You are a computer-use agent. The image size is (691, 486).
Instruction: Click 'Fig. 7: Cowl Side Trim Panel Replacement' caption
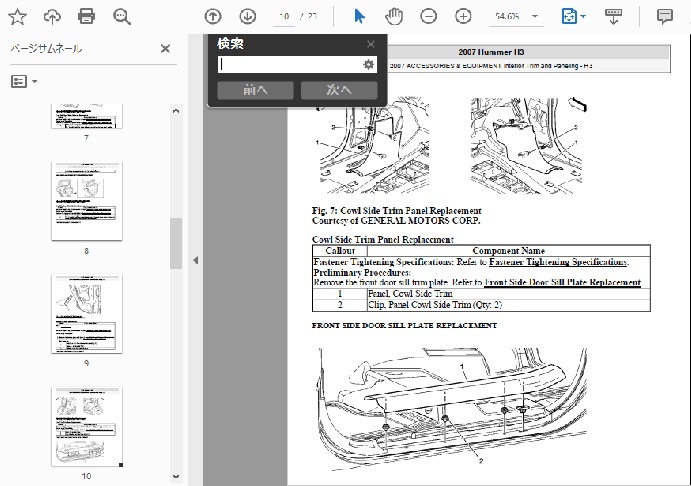point(397,211)
